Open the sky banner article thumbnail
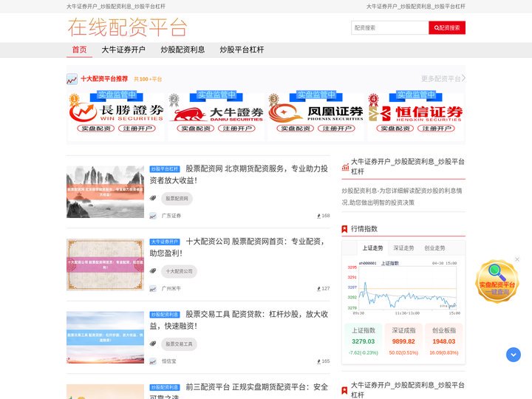The image size is (532, 399). tap(105, 338)
